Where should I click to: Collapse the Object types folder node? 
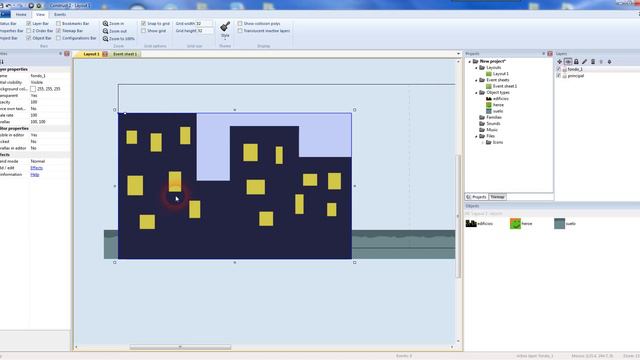(476, 93)
